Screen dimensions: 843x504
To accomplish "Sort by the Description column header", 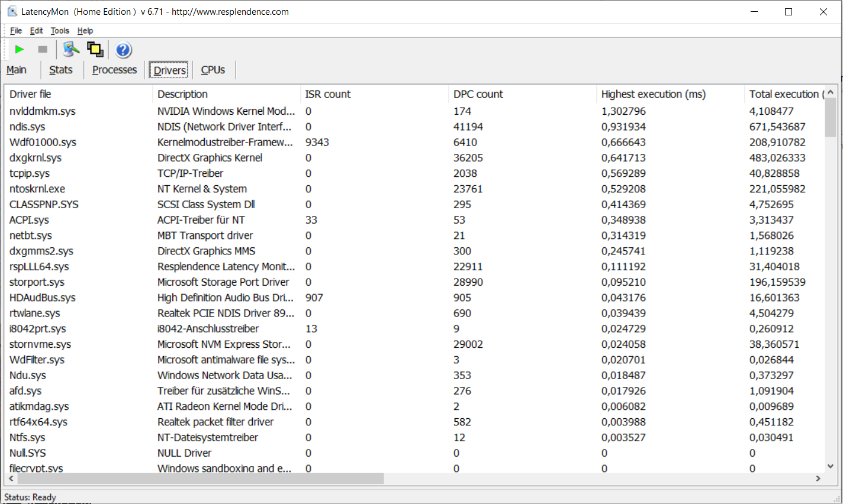I will click(226, 94).
